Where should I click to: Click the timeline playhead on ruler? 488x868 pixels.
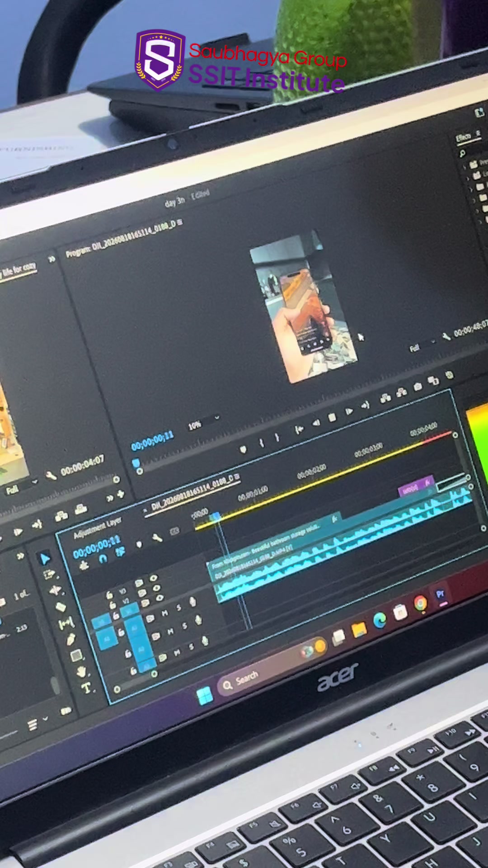216,516
